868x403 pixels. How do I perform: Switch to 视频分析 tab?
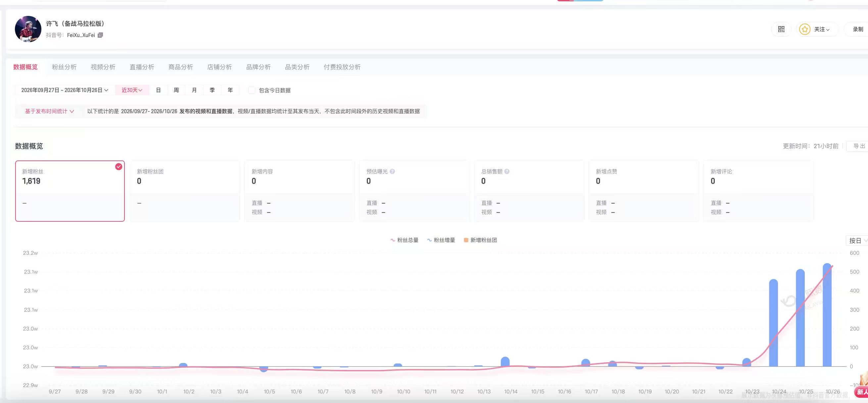click(x=103, y=67)
